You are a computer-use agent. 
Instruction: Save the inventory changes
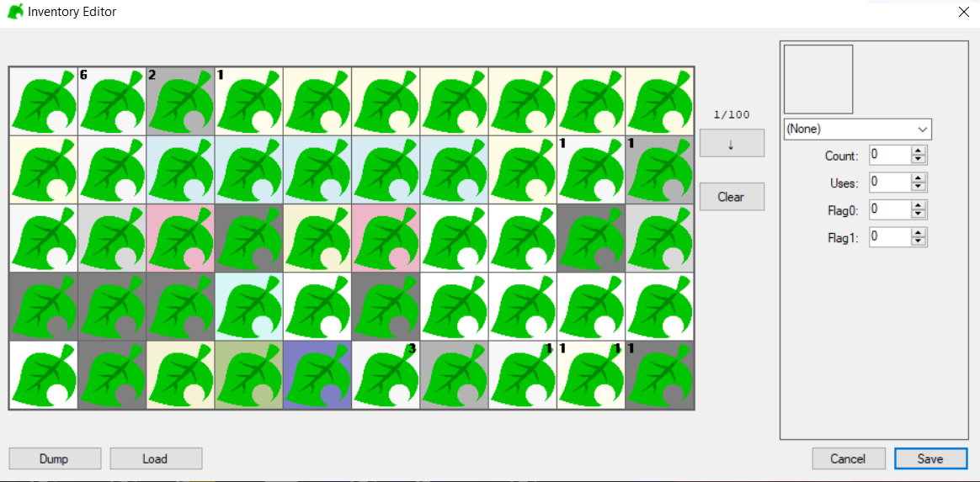pos(930,459)
